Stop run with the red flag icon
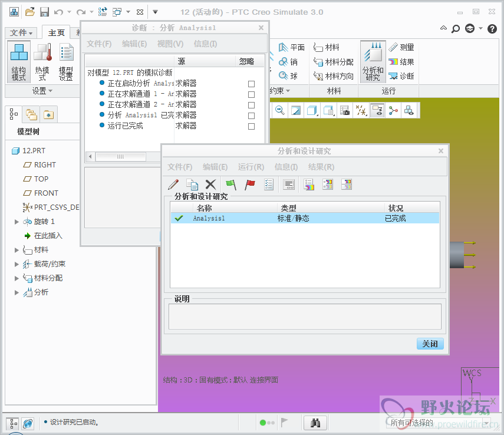 250,184
